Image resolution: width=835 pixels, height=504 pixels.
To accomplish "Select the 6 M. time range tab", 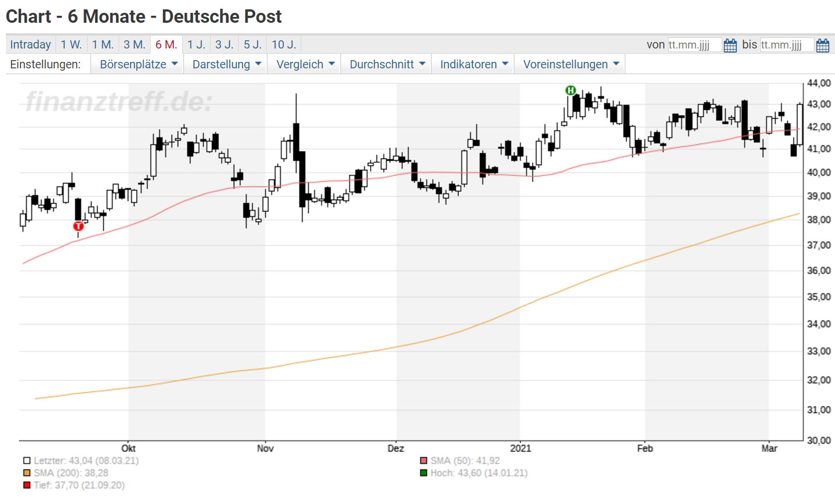I will [x=166, y=44].
